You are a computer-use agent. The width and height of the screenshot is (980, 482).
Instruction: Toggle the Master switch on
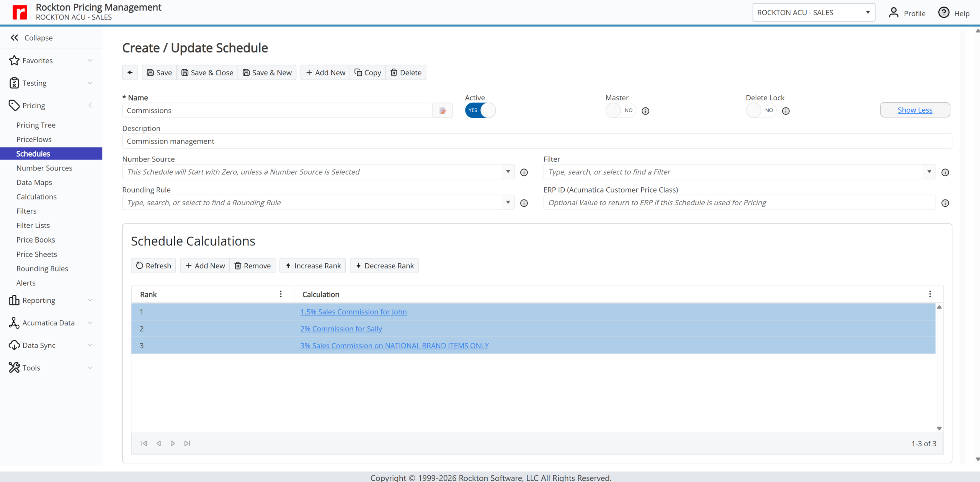[621, 110]
